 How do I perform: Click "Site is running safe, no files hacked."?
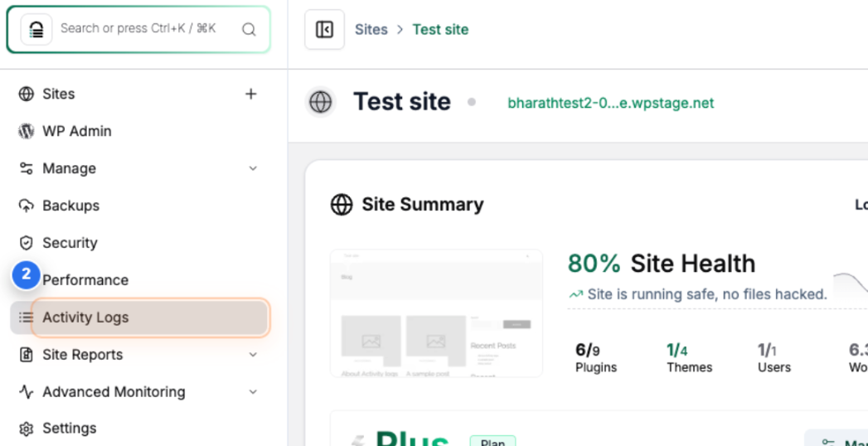click(x=707, y=294)
